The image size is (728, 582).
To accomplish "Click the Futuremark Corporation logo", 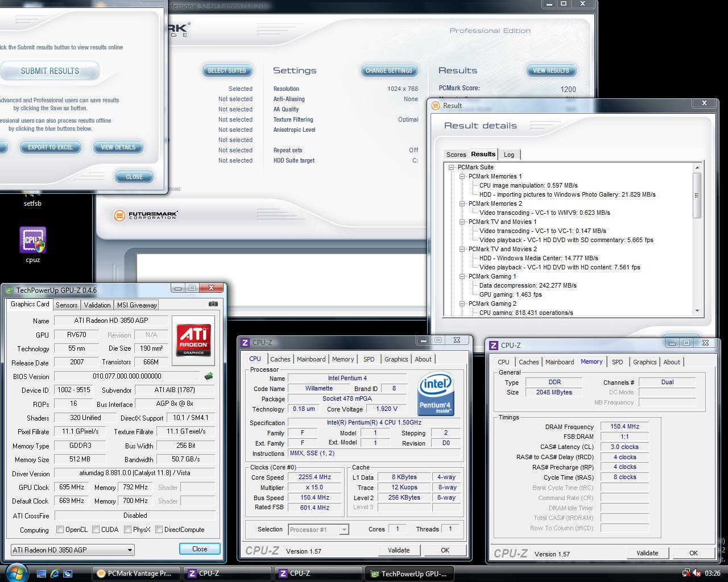I will 146,215.
